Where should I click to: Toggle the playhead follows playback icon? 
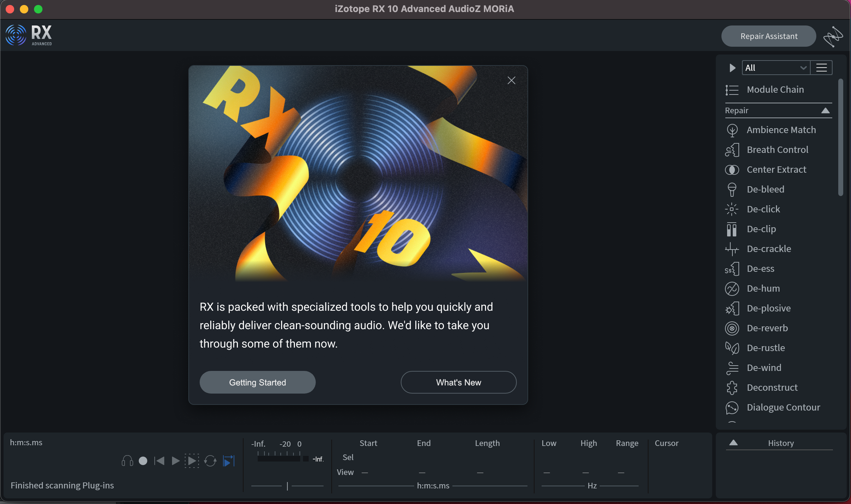[229, 461]
